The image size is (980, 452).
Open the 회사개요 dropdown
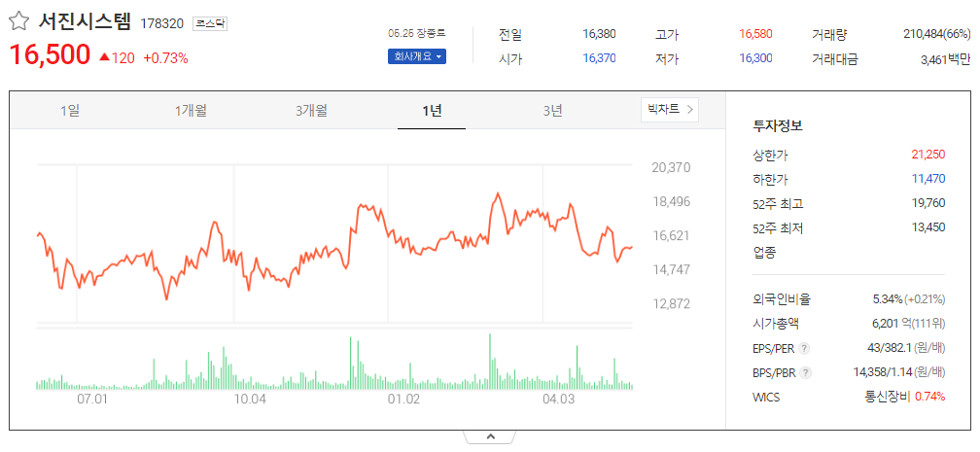(x=417, y=57)
